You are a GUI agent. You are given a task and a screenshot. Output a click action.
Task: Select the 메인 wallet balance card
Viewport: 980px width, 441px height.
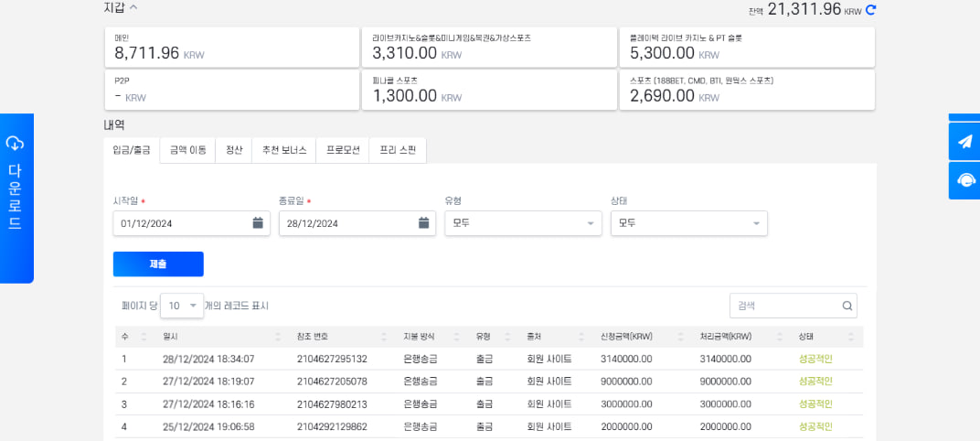[231, 47]
